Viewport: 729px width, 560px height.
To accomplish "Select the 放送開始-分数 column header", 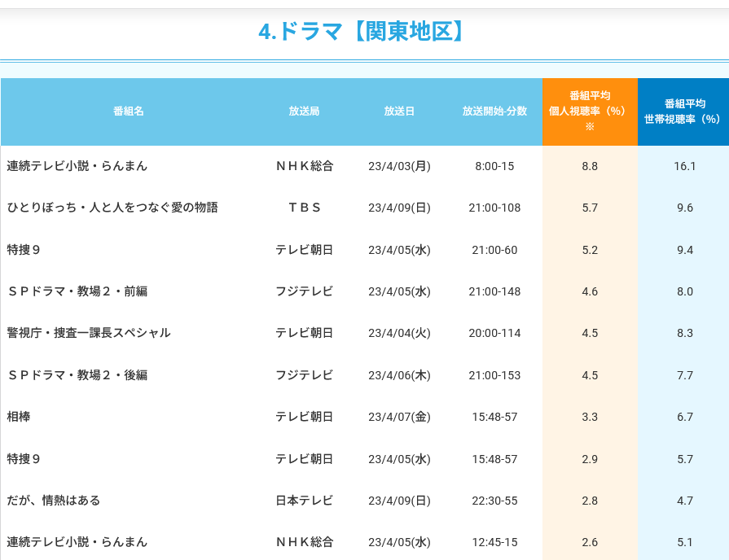I will pos(494,112).
